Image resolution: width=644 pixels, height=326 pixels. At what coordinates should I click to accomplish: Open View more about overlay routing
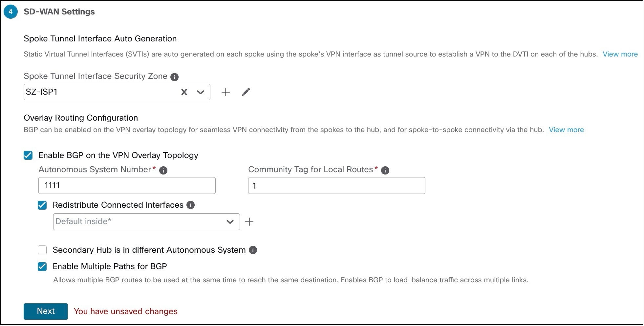click(x=566, y=130)
